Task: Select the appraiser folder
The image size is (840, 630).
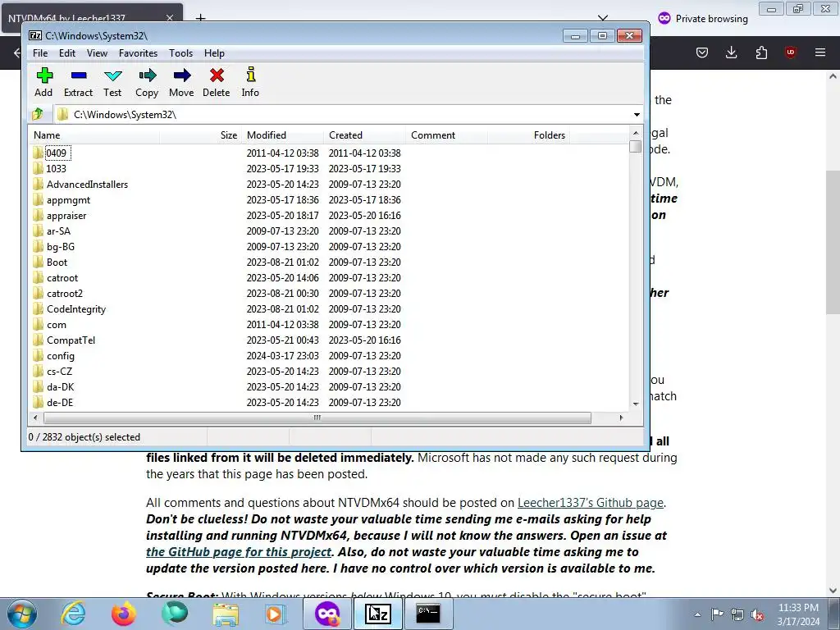Action: click(66, 216)
